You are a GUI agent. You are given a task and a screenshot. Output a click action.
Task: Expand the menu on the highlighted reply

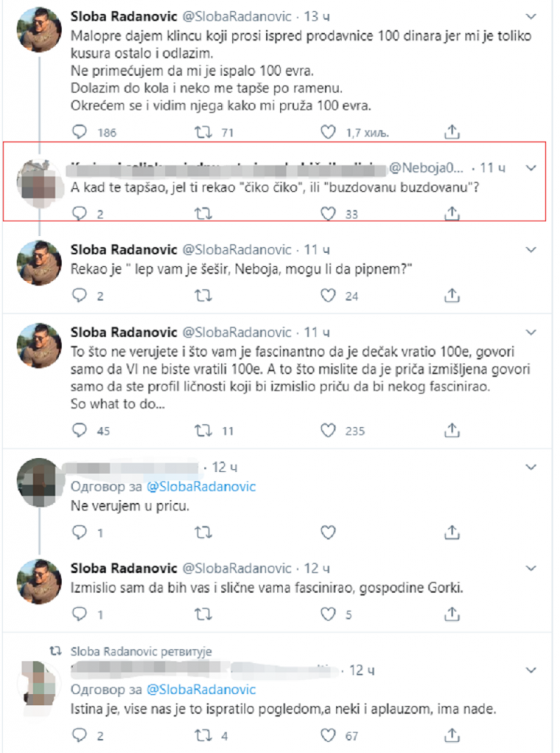tap(531, 168)
